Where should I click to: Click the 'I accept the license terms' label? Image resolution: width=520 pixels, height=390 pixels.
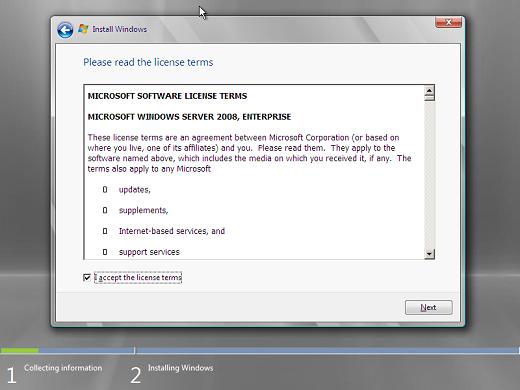138,277
